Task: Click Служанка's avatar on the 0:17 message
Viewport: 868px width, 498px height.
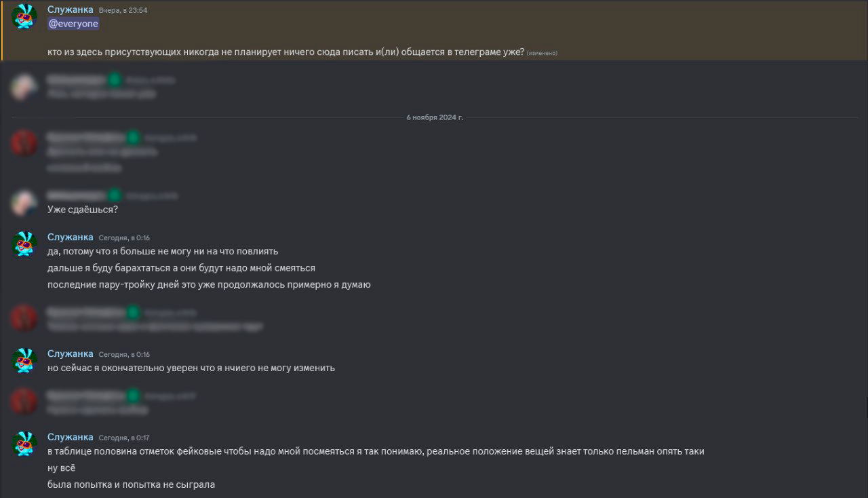Action: 24,444
